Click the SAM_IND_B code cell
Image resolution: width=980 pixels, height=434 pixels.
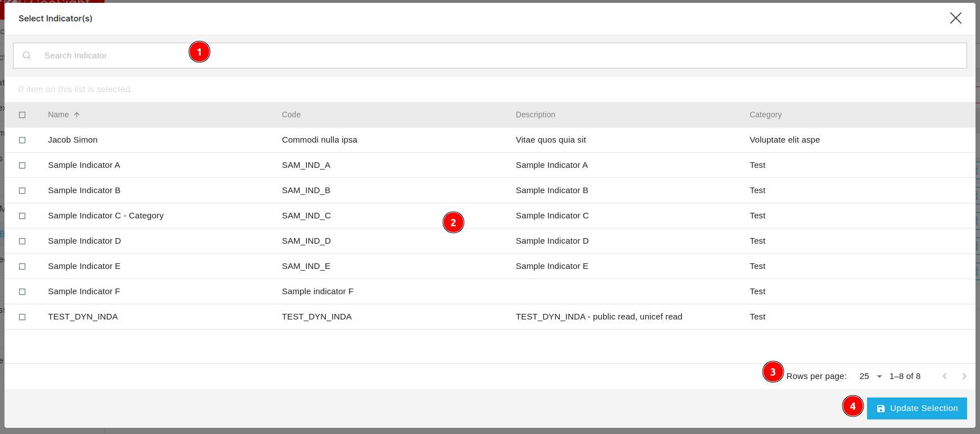[x=306, y=190]
